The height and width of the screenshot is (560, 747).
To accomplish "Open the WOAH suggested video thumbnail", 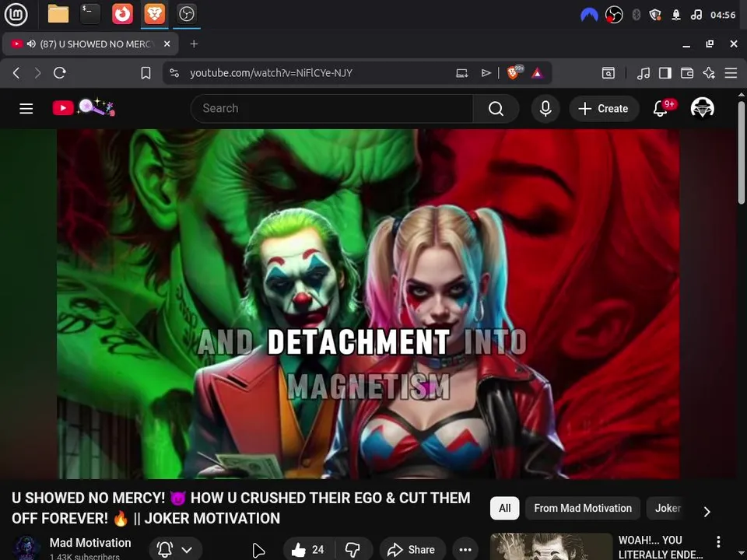I will (551, 547).
